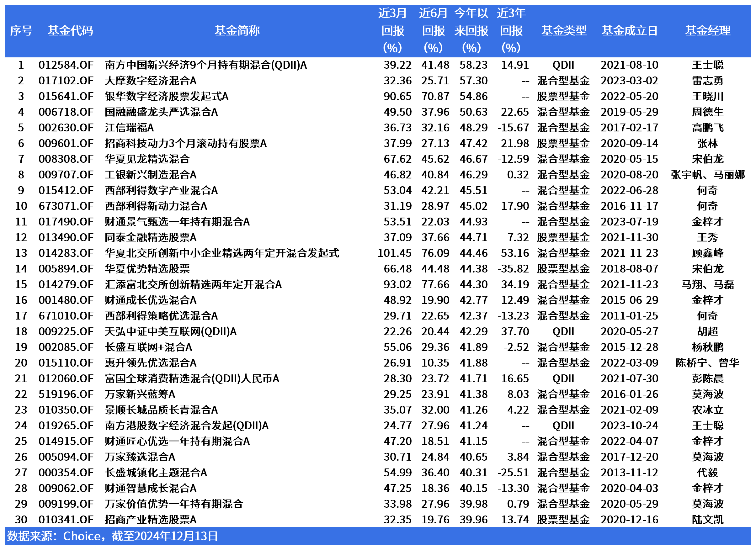Select fund code 001480.OF
Viewport: 756px width, 550px height.
[x=66, y=300]
